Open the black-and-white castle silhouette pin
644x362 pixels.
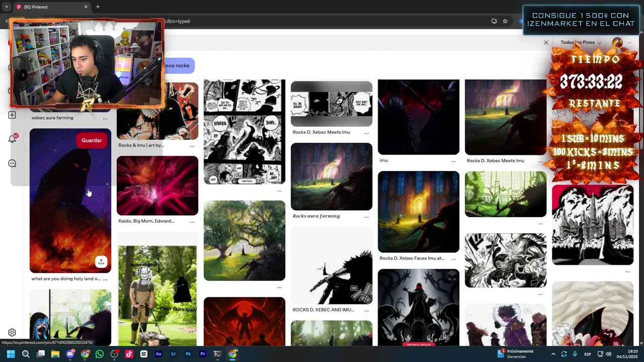click(593, 225)
